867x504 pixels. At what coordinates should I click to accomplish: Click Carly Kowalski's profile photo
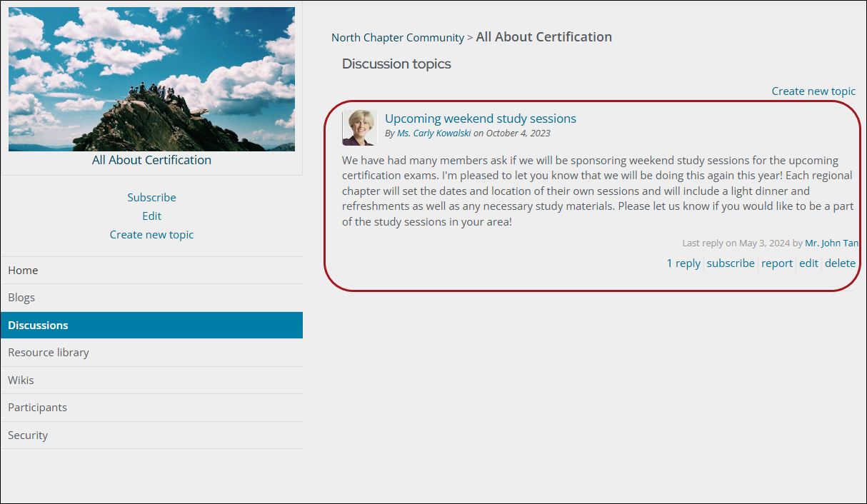pyautogui.click(x=359, y=128)
